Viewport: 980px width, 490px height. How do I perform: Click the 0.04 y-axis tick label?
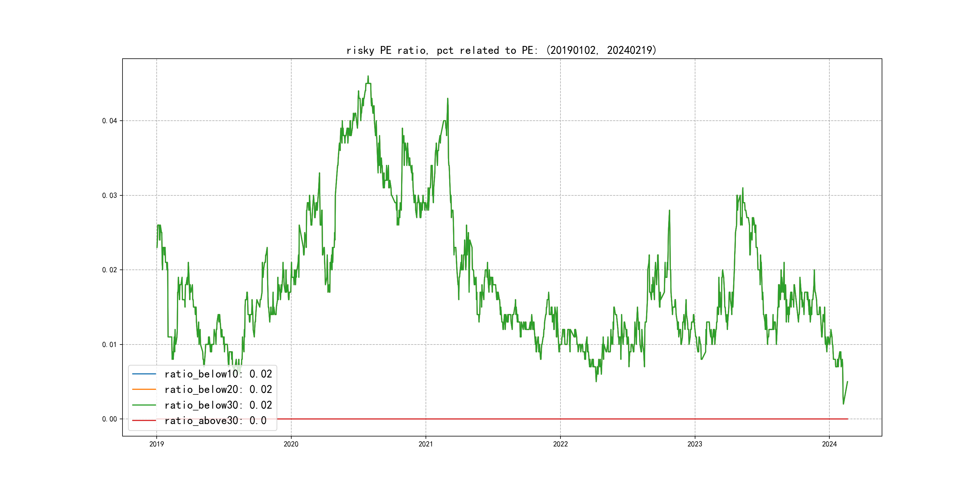[x=109, y=121]
